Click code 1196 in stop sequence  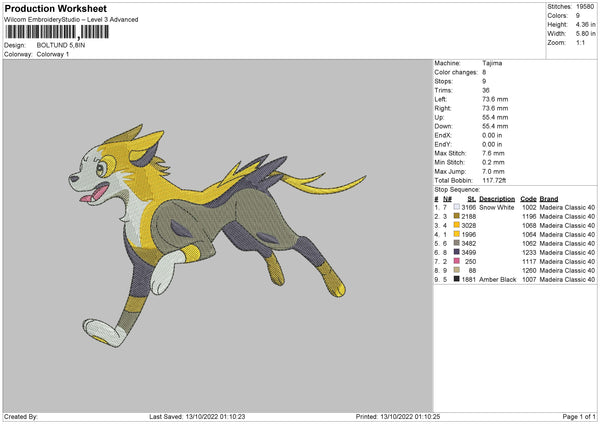click(529, 217)
